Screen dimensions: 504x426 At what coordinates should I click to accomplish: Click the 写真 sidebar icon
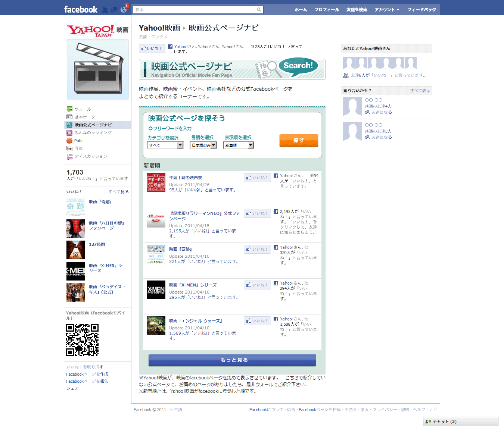point(69,148)
